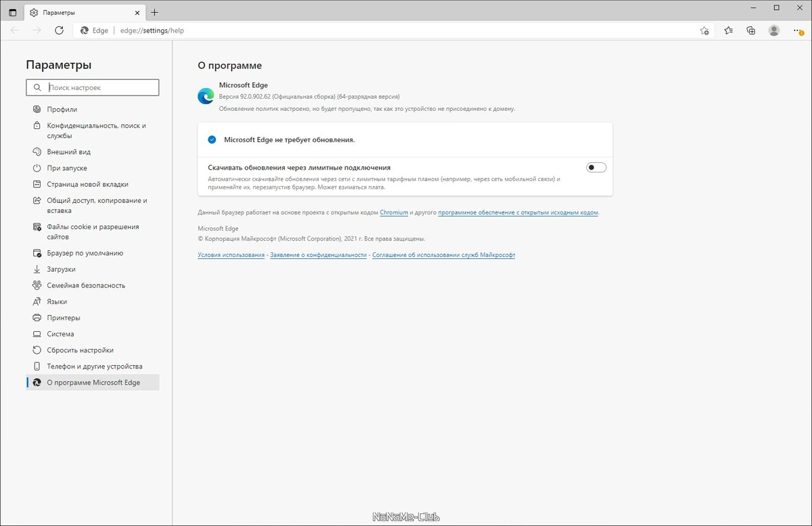812x526 pixels.
Task: Open Сбросить настройки section
Action: coord(93,351)
